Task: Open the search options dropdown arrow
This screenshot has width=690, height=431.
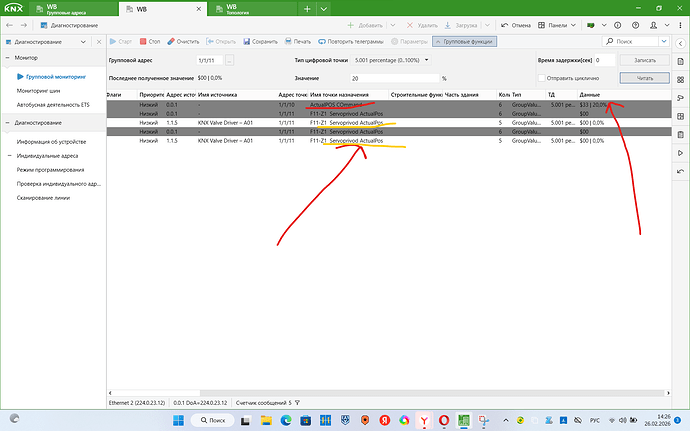Action: point(664,41)
